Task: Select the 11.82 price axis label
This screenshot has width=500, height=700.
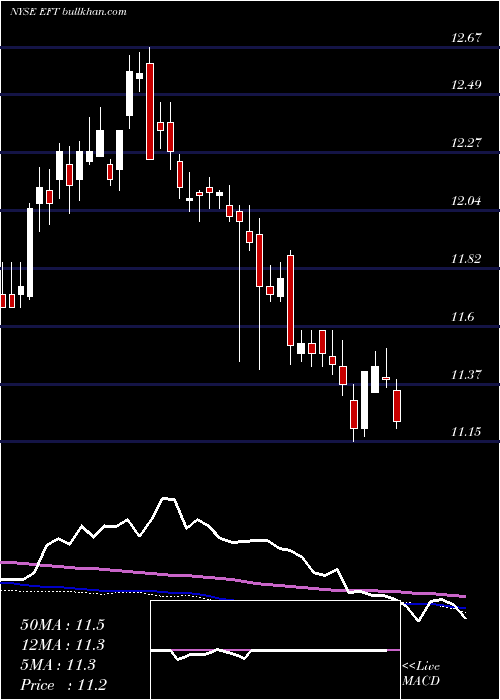Action: click(466, 259)
